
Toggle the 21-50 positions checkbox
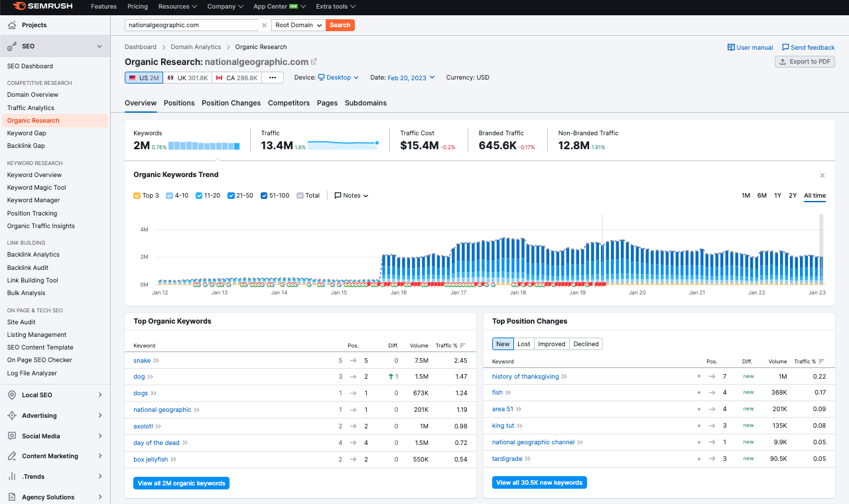point(231,196)
